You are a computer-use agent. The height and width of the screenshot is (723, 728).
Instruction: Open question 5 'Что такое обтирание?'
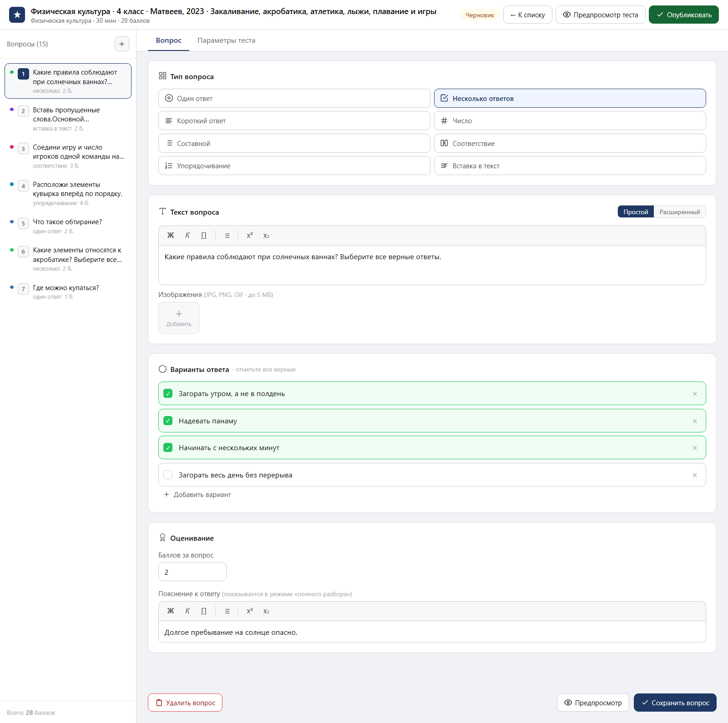click(x=68, y=226)
